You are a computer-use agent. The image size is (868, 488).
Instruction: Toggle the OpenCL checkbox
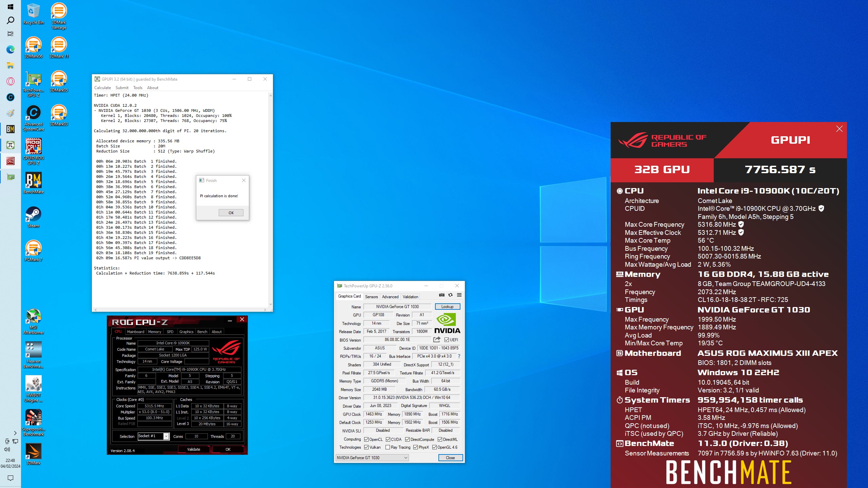(x=366, y=439)
